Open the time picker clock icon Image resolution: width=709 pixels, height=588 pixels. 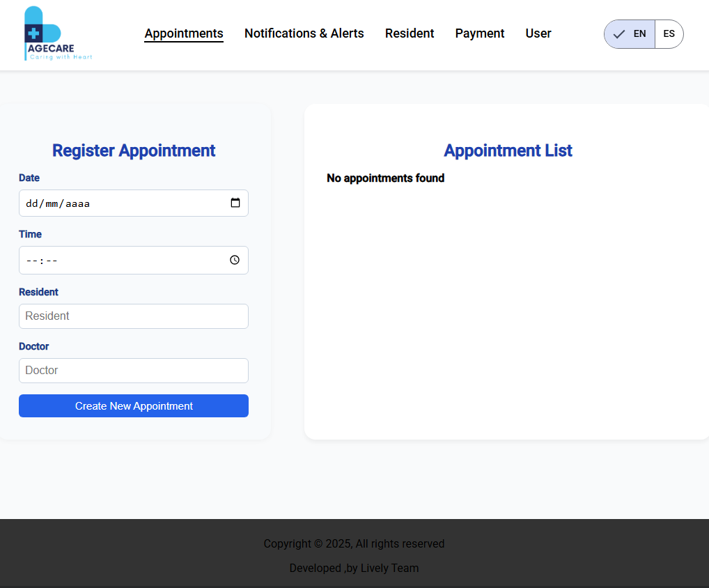235,260
